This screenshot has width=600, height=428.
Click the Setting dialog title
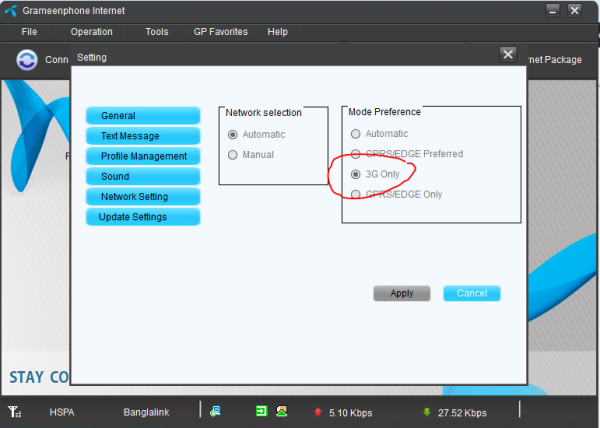[x=92, y=57]
